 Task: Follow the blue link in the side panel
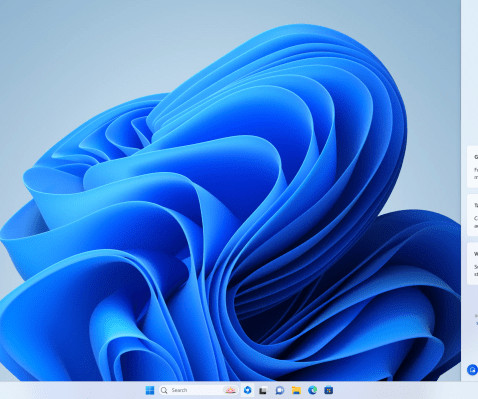tap(477, 323)
